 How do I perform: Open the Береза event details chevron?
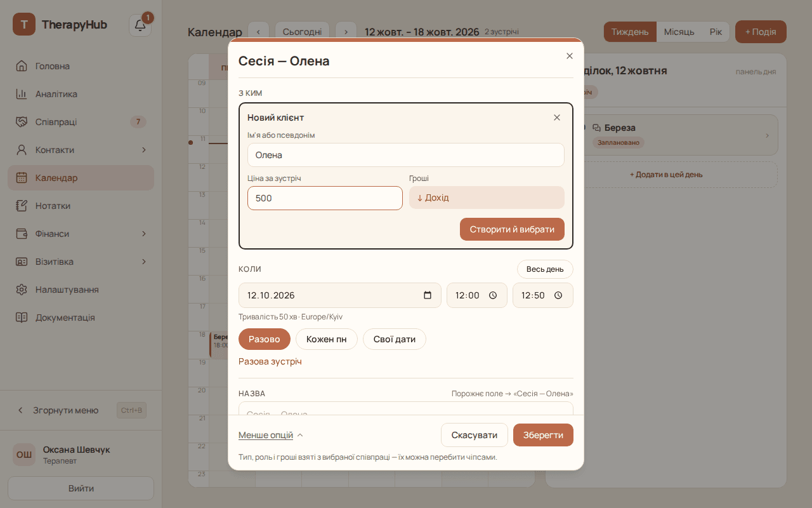click(767, 135)
